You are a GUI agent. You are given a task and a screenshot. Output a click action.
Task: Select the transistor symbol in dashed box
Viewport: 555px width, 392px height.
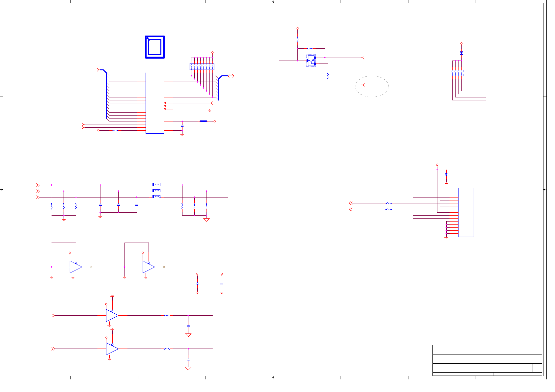(311, 61)
